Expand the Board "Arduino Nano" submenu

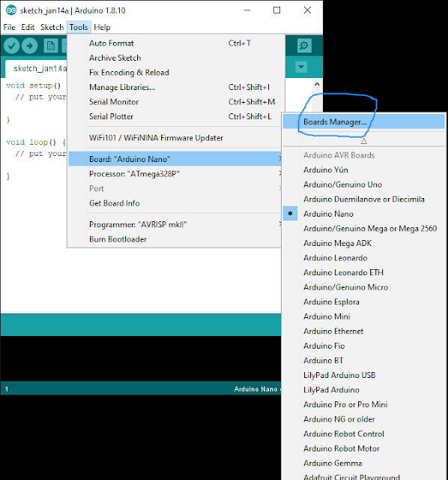pos(175,159)
